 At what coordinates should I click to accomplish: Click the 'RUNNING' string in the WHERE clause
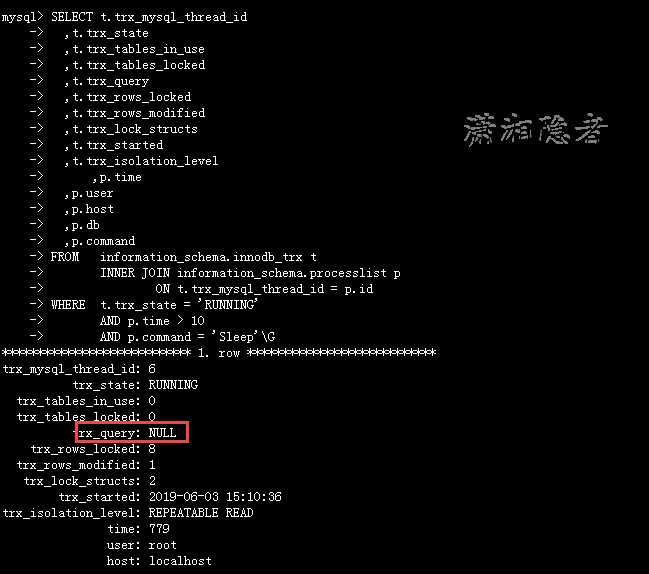point(228,305)
